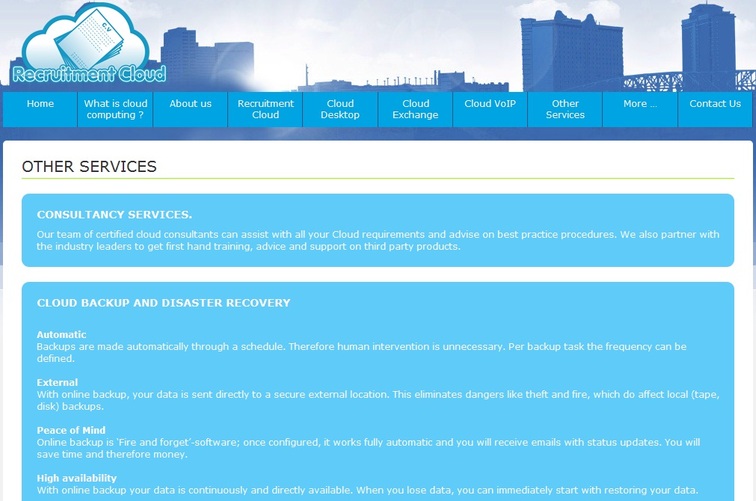Click the Cloud Backup and Disaster Recovery heading
The height and width of the screenshot is (501, 756).
(163, 303)
